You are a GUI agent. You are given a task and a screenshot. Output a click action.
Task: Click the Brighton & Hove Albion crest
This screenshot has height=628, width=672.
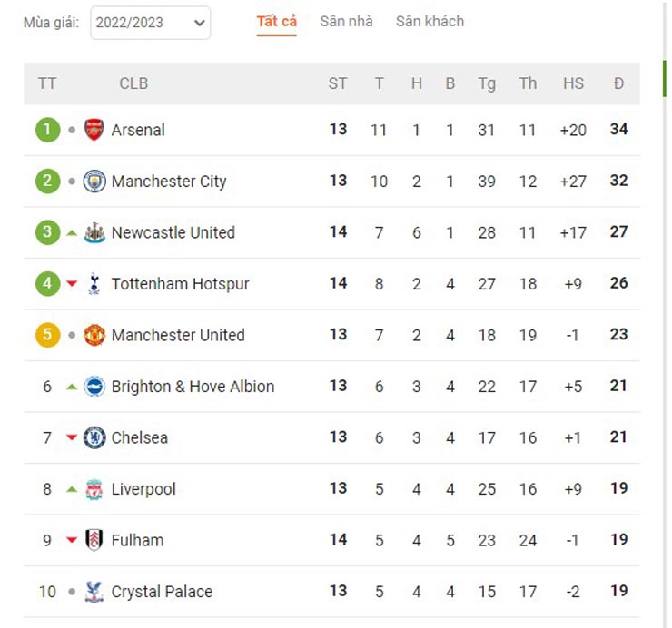click(x=94, y=387)
